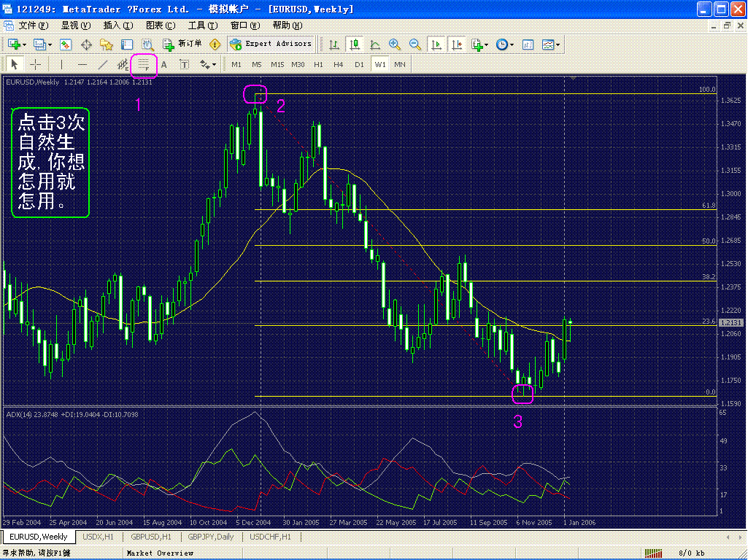The width and height of the screenshot is (748, 560).
Task: Toggle the chart shift button
Action: (457, 44)
